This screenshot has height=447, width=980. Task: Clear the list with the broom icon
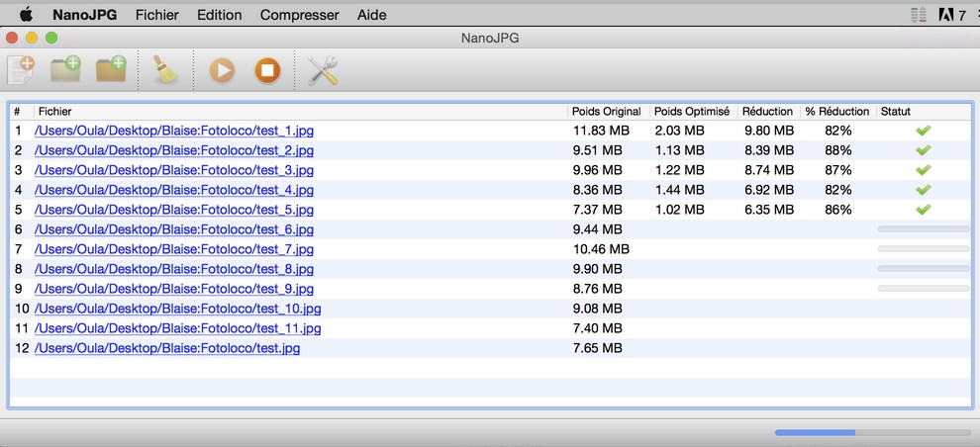[x=165, y=70]
